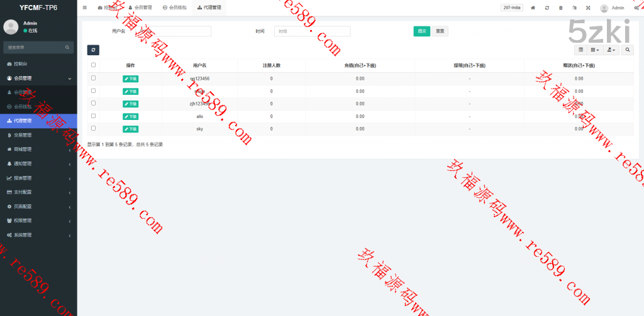Check the box for row qq123456

tap(93, 78)
